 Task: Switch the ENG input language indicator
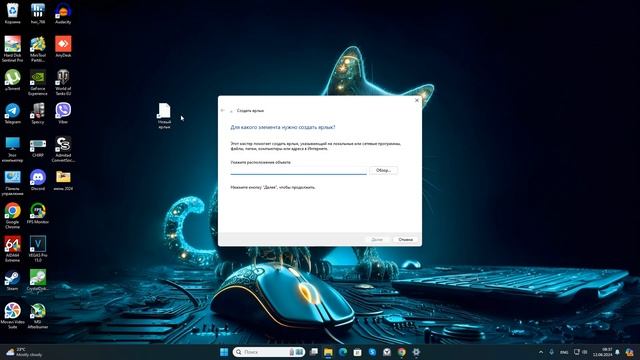tap(564, 352)
